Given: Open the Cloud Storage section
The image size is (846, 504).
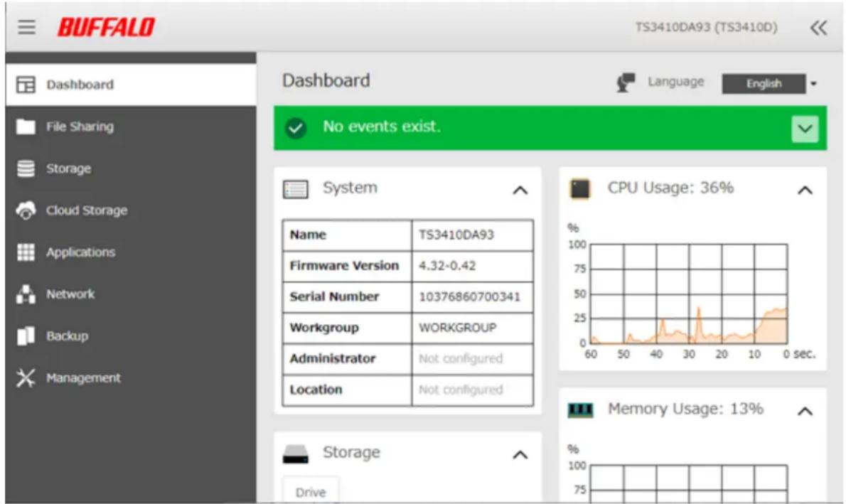Looking at the screenshot, I should 131,210.
